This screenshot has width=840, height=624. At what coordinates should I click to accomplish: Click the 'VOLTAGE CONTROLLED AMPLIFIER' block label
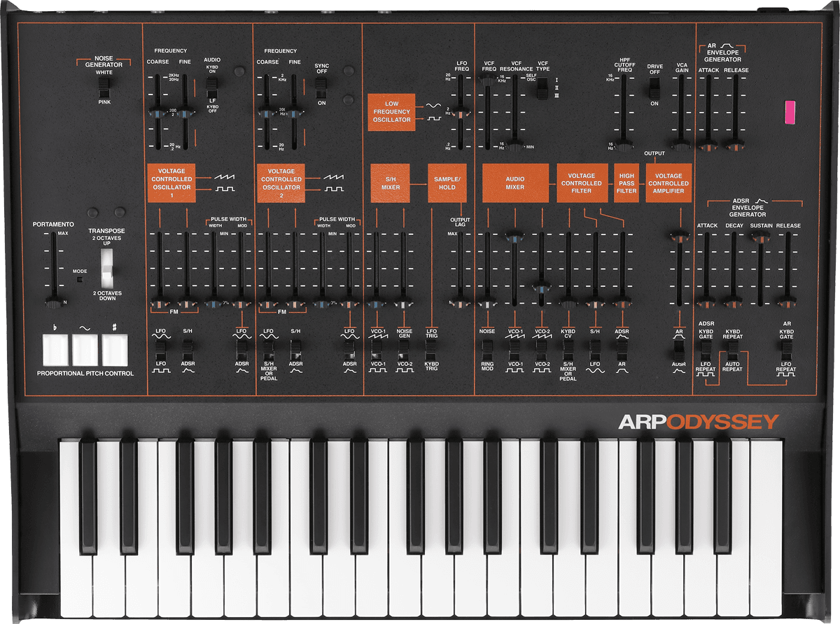(668, 183)
